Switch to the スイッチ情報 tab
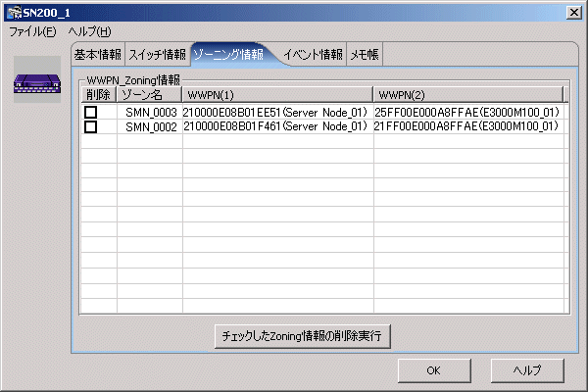Viewport: 588px width, 392px height. point(158,55)
